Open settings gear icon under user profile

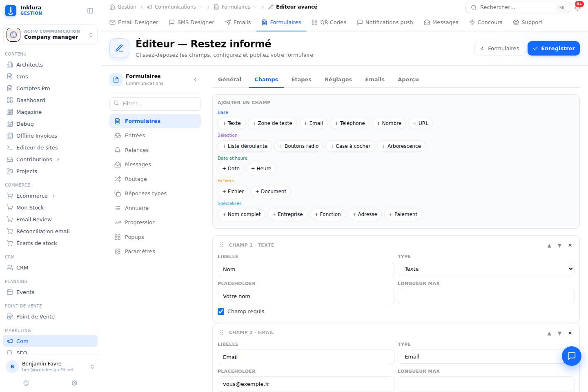[74, 383]
